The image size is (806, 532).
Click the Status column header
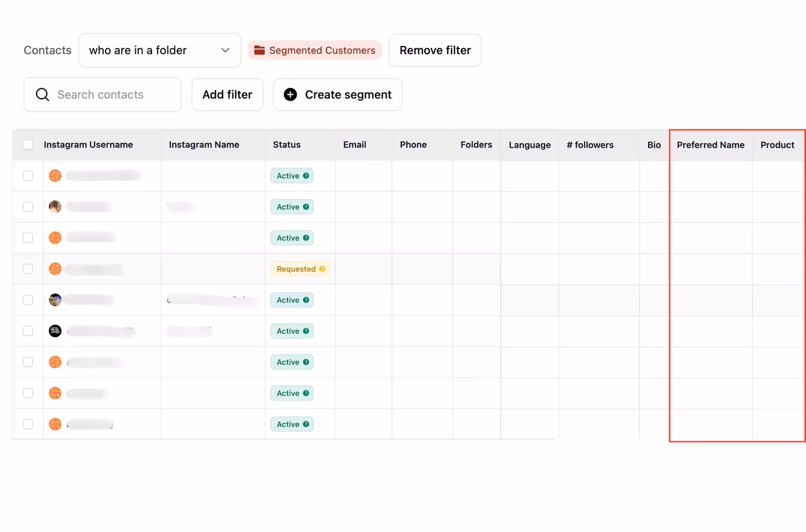point(287,144)
